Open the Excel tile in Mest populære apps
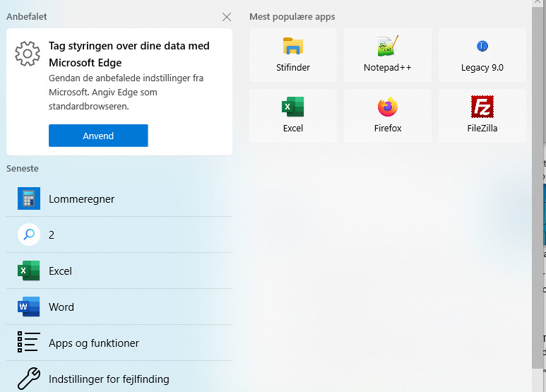The image size is (546, 392). pos(293,116)
